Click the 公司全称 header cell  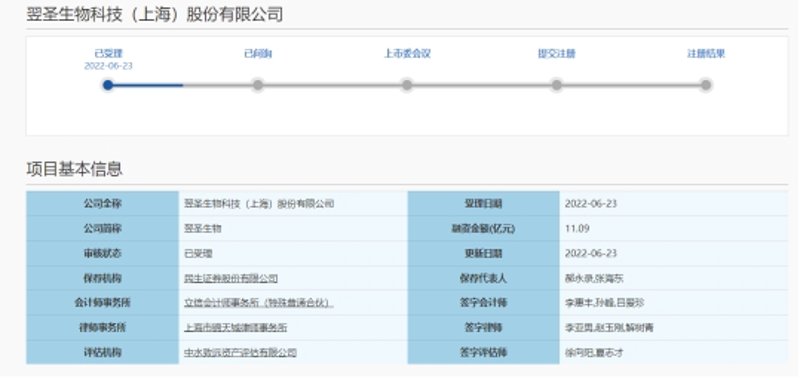click(x=103, y=204)
